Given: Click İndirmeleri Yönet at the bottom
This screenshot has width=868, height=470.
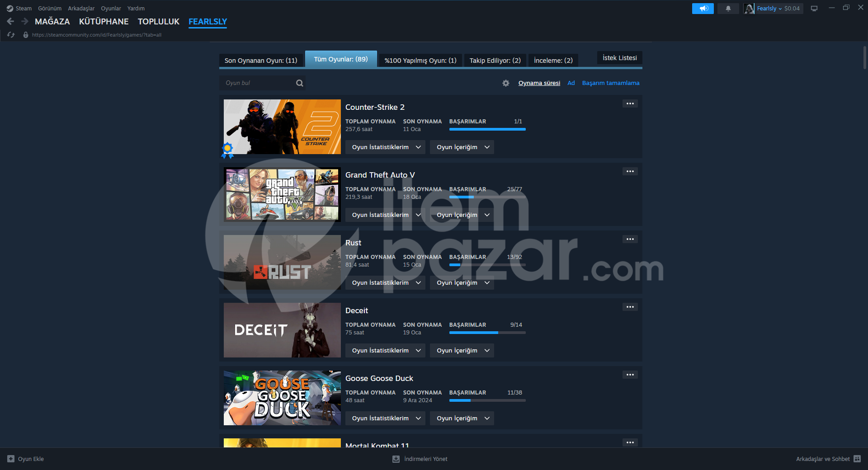Looking at the screenshot, I should click(x=426, y=459).
